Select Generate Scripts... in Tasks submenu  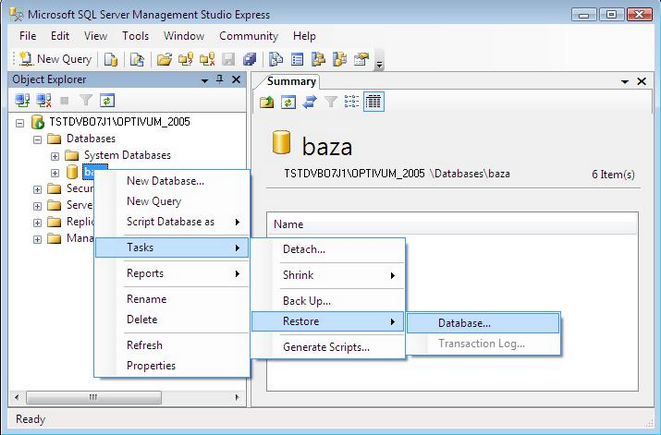(x=328, y=347)
